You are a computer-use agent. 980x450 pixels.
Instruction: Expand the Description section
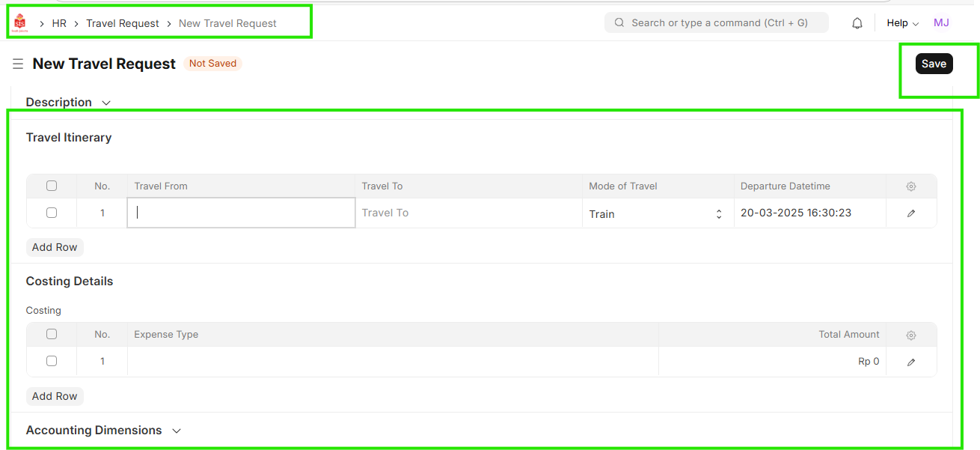pos(68,103)
